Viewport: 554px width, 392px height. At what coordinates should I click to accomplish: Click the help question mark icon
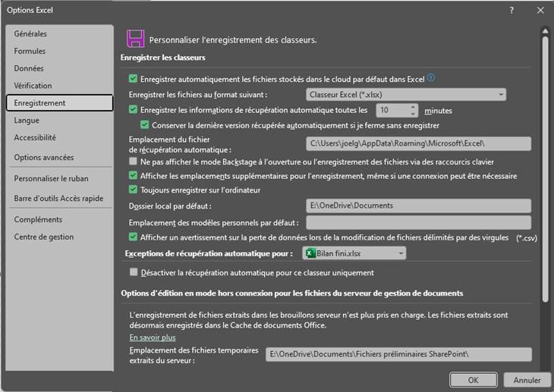512,11
